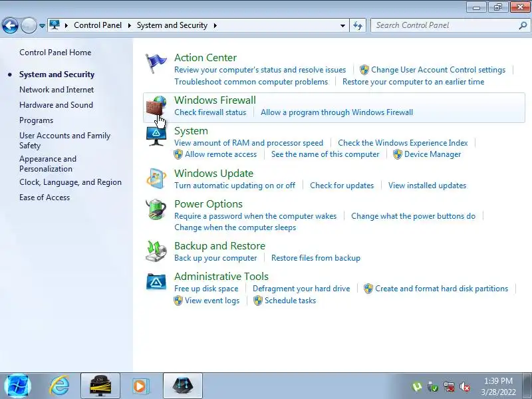
Task: Click the safely remove hardware tray icon
Action: pyautogui.click(x=433, y=387)
